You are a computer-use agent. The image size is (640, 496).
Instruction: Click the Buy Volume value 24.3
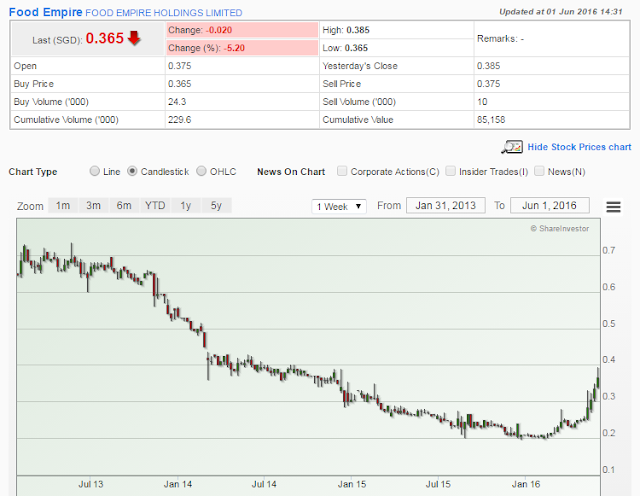point(177,102)
